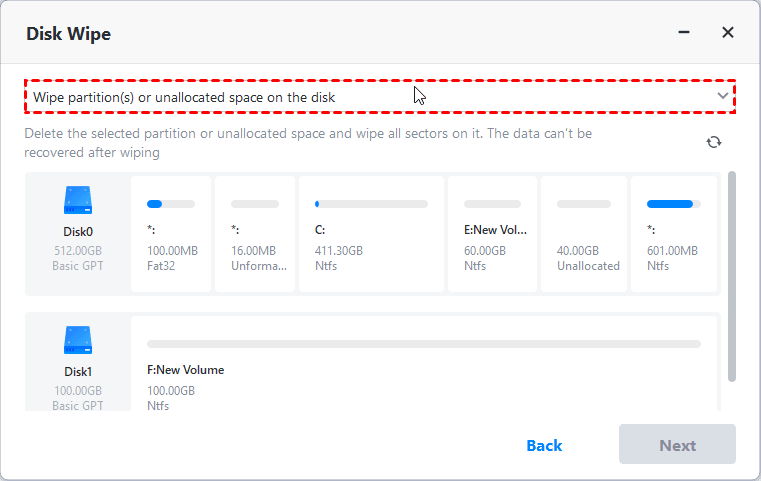
Task: Choose the E:New Volume partition
Action: [x=494, y=235]
